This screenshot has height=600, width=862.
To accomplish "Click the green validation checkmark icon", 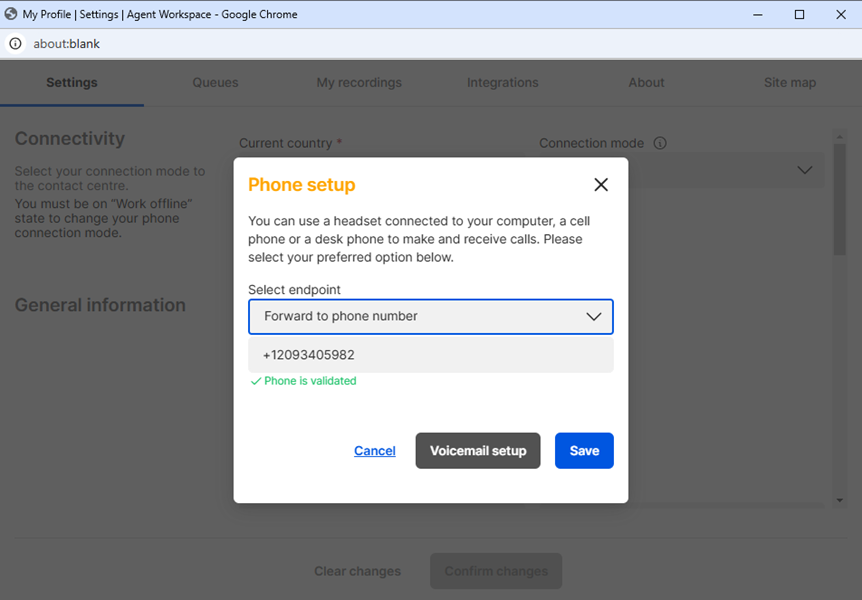I will (256, 381).
